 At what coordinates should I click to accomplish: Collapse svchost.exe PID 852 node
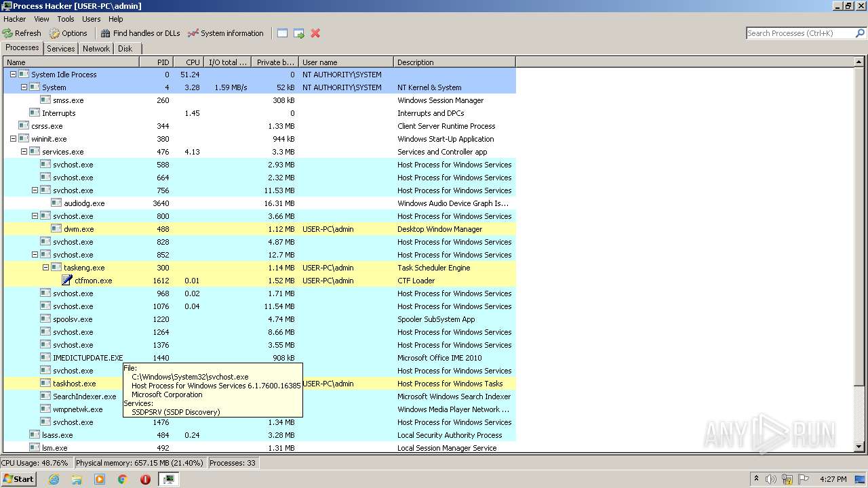click(x=35, y=255)
